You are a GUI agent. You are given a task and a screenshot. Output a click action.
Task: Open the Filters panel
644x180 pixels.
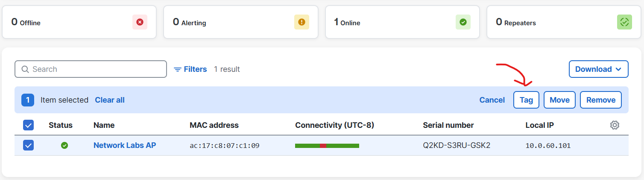tap(190, 69)
